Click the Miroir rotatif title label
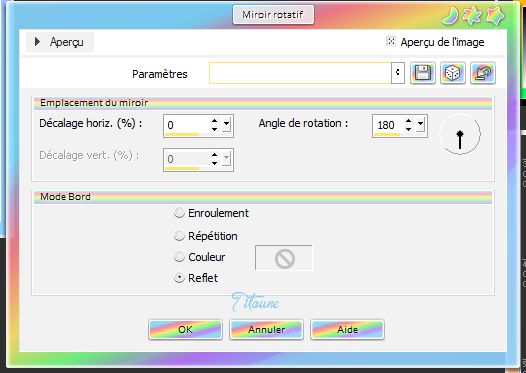This screenshot has height=373, width=526. [273, 15]
